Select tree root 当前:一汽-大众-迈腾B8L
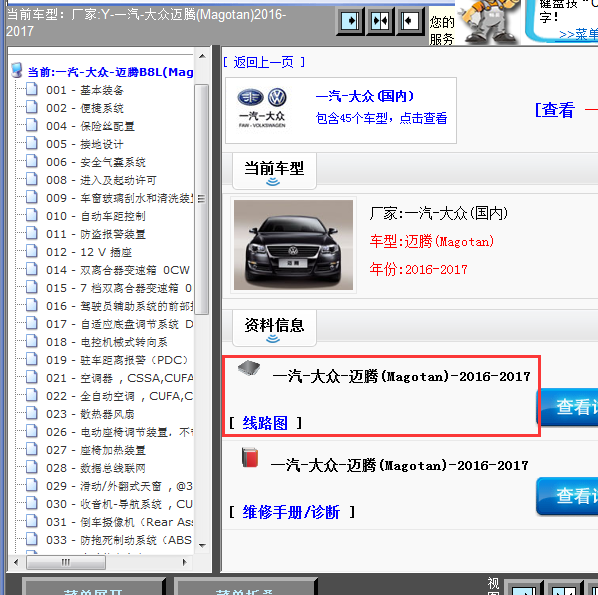The width and height of the screenshot is (598, 595). pos(110,72)
